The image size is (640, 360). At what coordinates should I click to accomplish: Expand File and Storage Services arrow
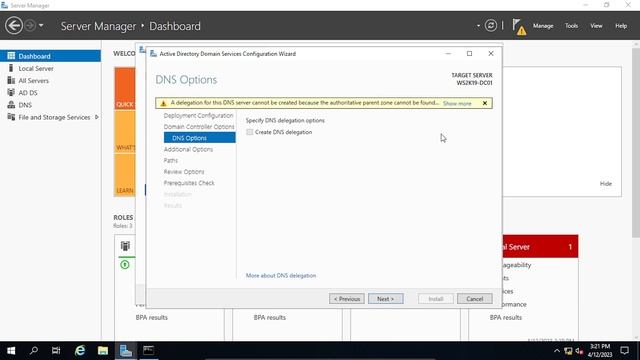[97, 117]
